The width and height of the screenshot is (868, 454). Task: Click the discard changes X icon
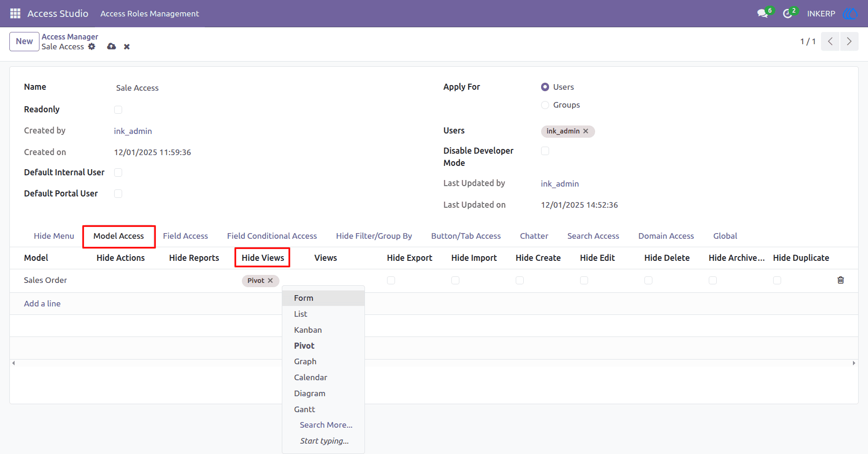pos(127,47)
